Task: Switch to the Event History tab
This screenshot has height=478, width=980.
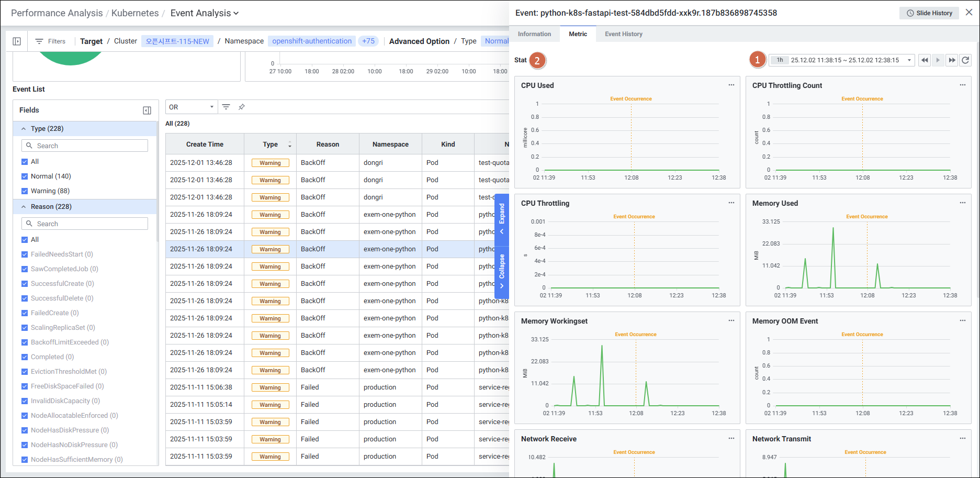Action: [x=623, y=34]
